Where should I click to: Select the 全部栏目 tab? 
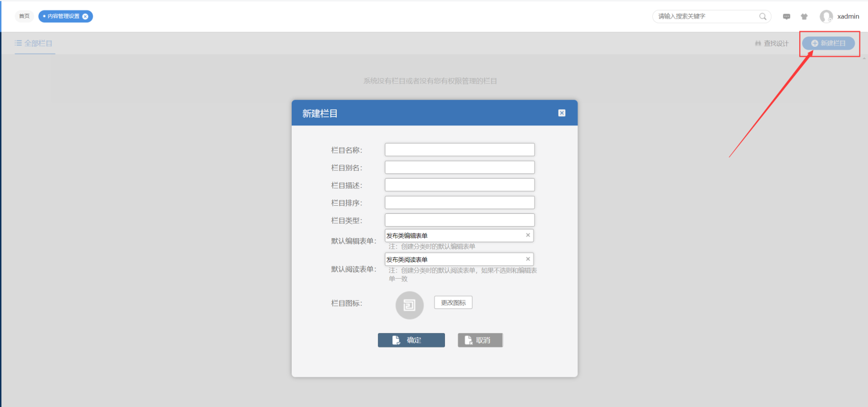[x=34, y=43]
